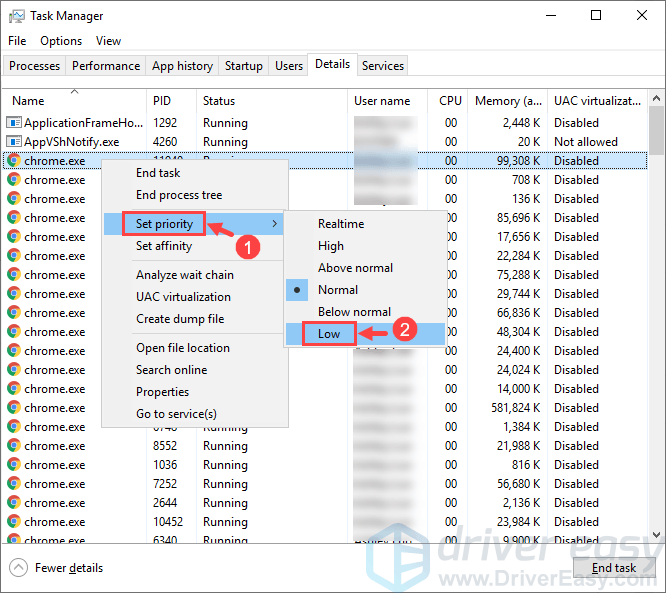666x593 pixels.
Task: Click Chrome icon in the 24,400 K row
Action: point(14,351)
